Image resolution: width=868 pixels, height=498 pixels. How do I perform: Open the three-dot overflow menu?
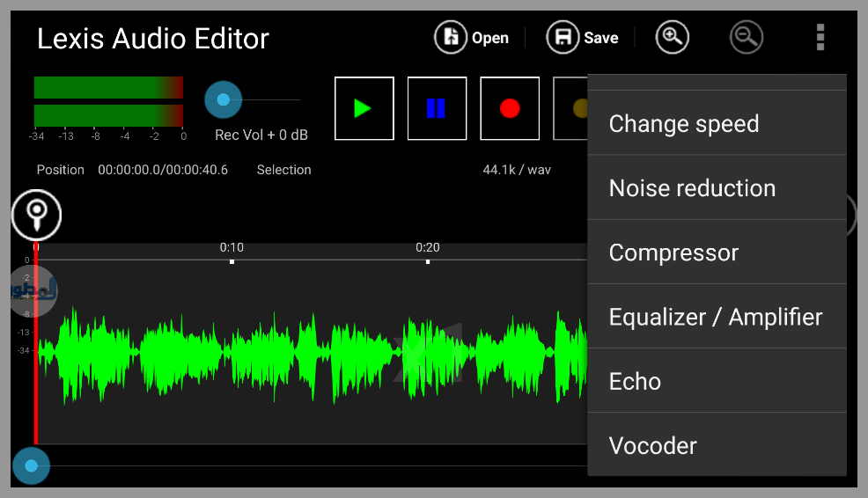pos(820,37)
